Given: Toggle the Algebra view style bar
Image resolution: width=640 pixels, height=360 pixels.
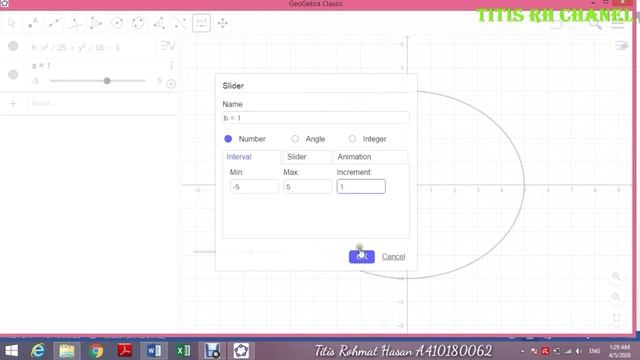Looking at the screenshot, I should [167, 46].
